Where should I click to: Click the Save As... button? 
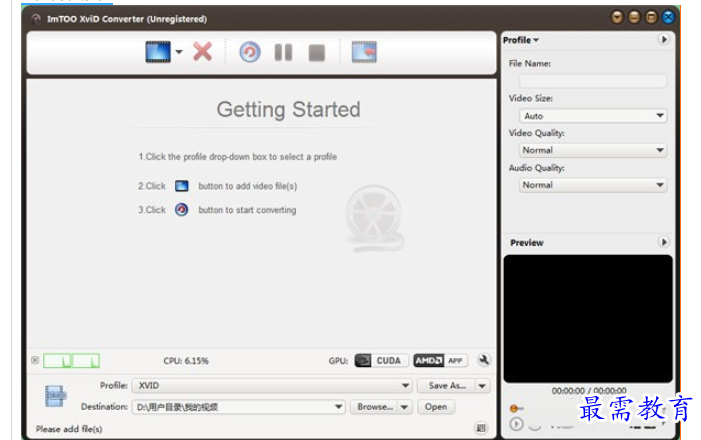coord(447,385)
